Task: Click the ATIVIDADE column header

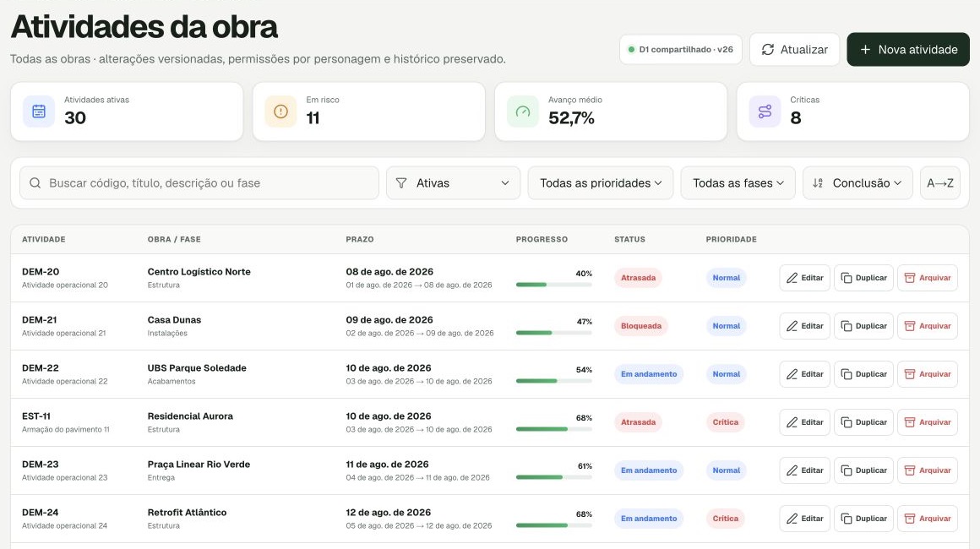Action: 44,239
